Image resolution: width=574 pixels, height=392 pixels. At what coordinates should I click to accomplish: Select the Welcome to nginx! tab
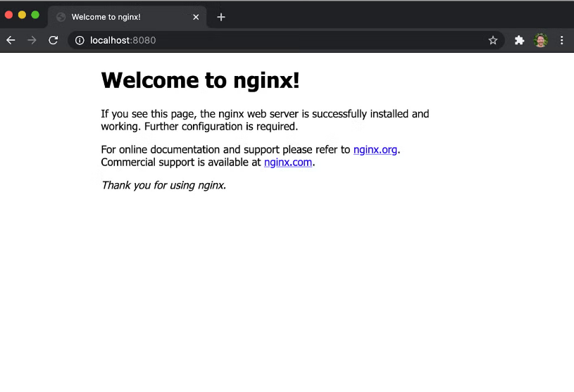pos(127,17)
